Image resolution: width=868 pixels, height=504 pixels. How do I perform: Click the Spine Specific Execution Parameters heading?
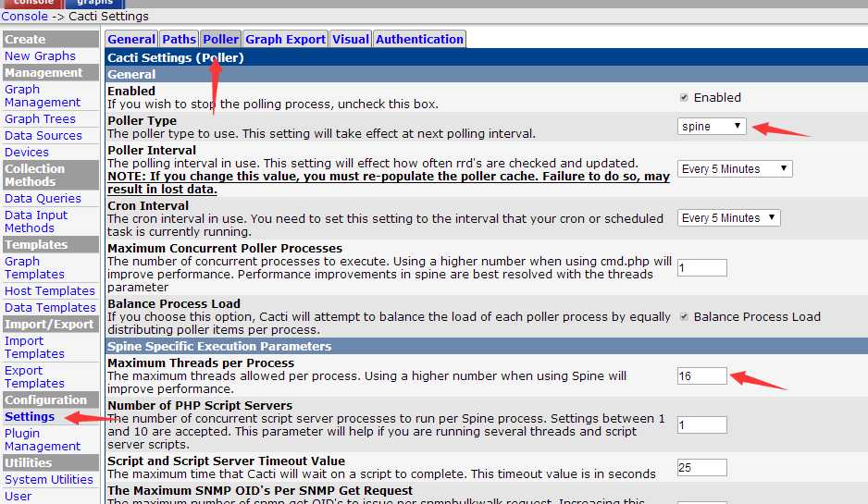(x=219, y=347)
